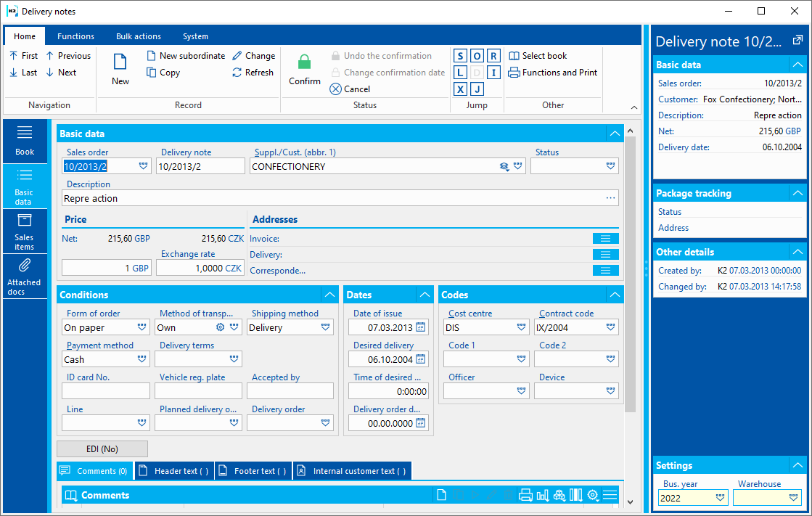The height and width of the screenshot is (516, 812).
Task: Open the Warehouse dropdown in Settings
Action: click(x=793, y=497)
